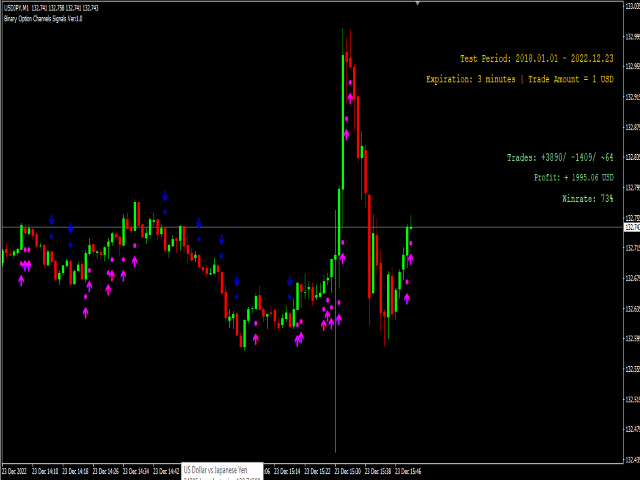Click the 23 Dec 14:42 time axis label
Screen dimensions: 640x480
166,471
